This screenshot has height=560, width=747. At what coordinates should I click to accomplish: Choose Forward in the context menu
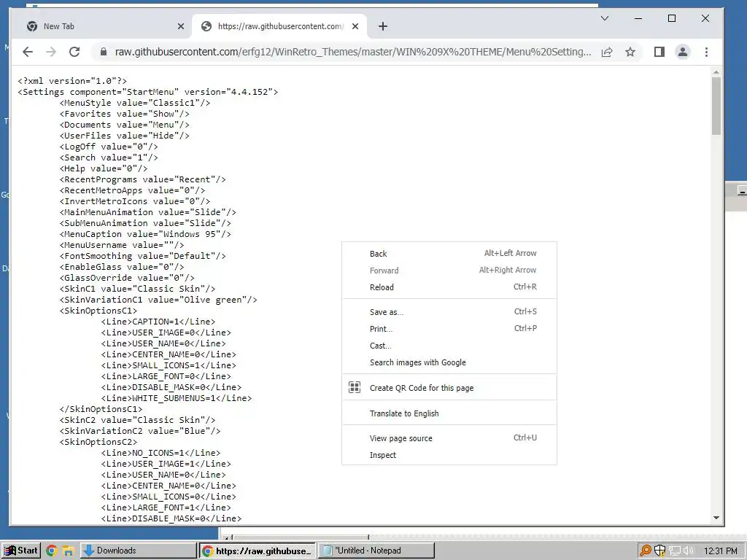(x=449, y=270)
